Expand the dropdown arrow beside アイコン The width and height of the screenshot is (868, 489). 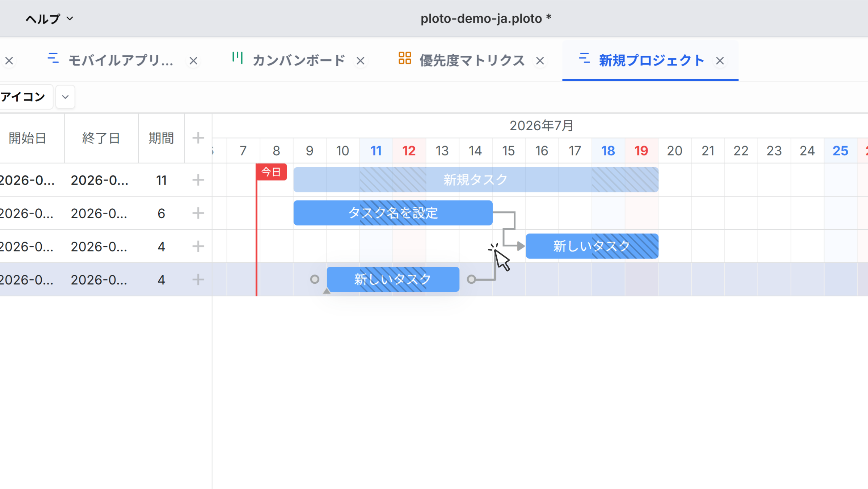[x=65, y=97]
